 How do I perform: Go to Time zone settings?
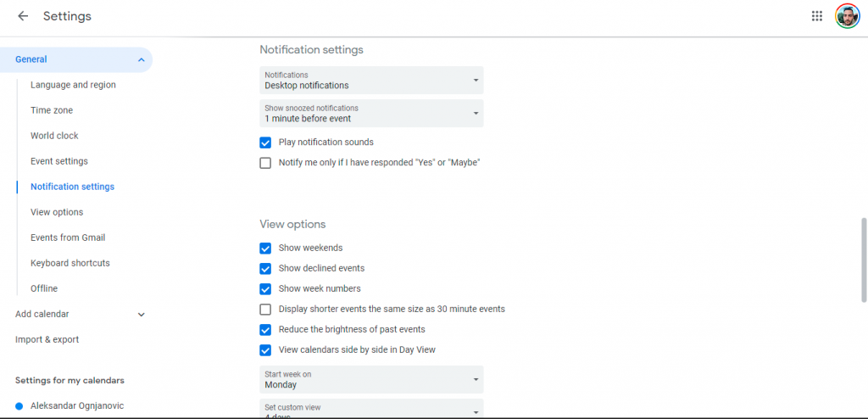(x=52, y=110)
